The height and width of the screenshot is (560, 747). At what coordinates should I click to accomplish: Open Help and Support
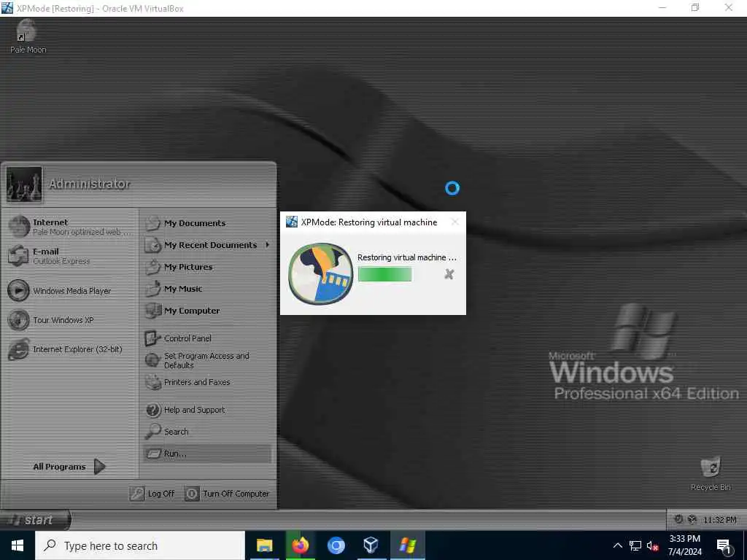pos(206,410)
